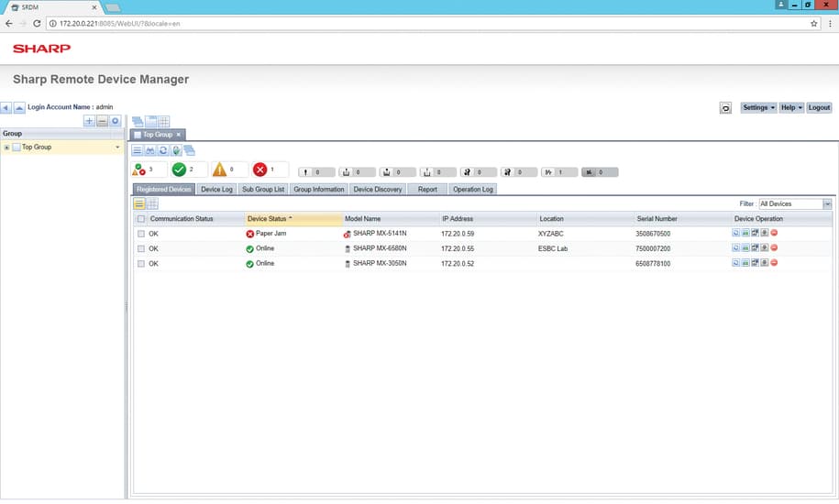
Task: Click the green online status count icon
Action: [x=179, y=170]
